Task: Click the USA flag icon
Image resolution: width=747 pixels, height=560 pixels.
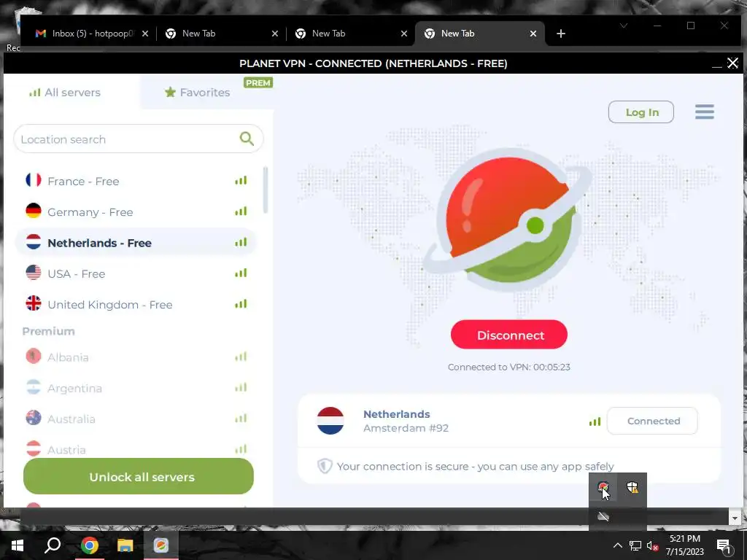Action: (34, 273)
